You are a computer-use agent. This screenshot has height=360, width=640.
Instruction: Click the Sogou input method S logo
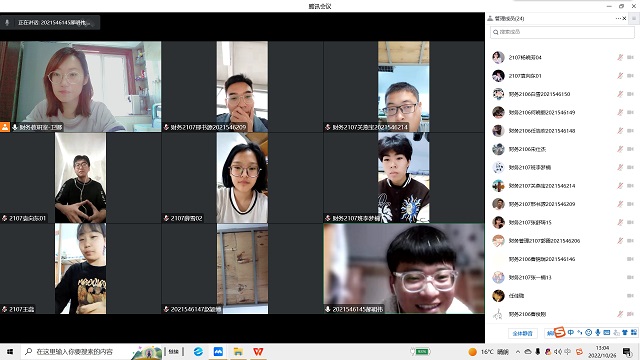560,332
